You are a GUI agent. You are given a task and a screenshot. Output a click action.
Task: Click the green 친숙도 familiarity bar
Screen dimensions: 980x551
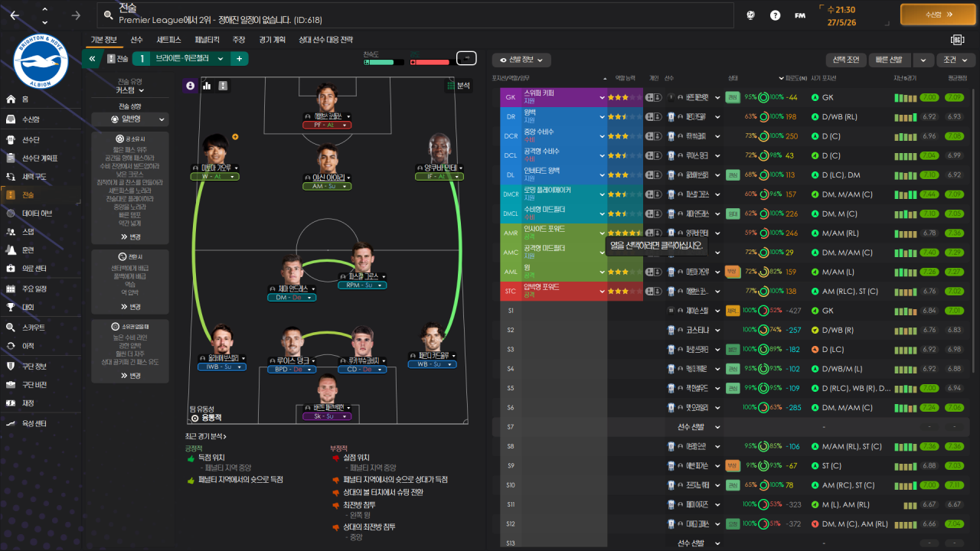pyautogui.click(x=383, y=62)
